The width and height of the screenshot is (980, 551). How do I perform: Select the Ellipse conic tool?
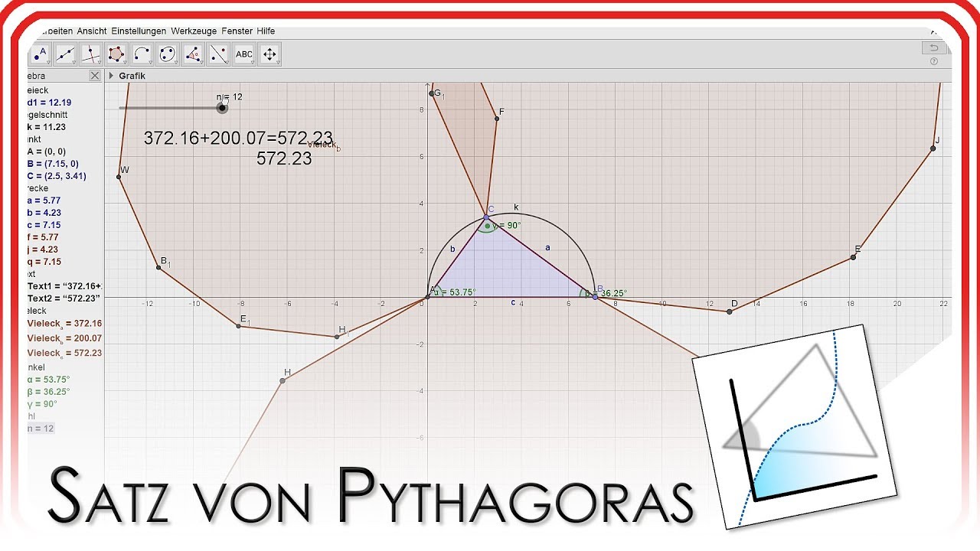(168, 54)
